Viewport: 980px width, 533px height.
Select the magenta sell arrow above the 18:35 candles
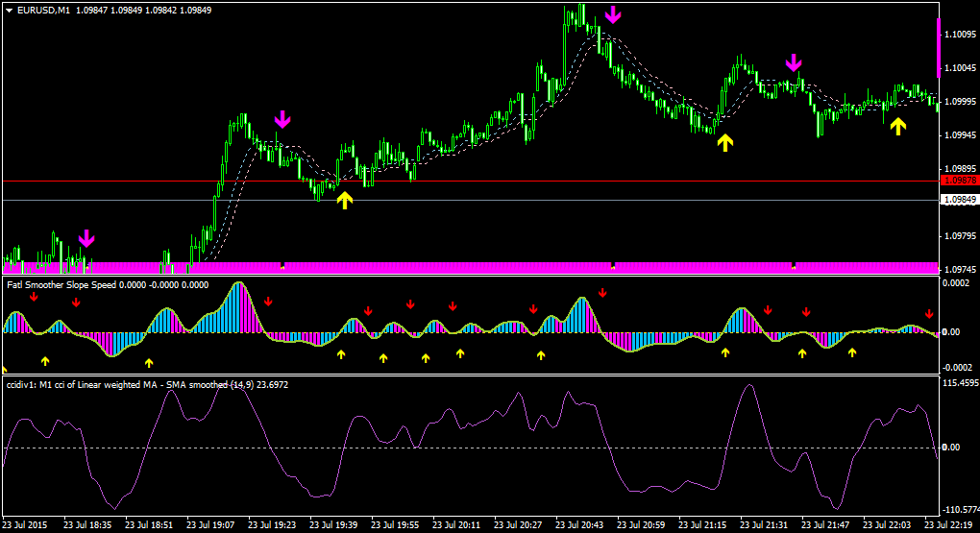[x=86, y=239]
